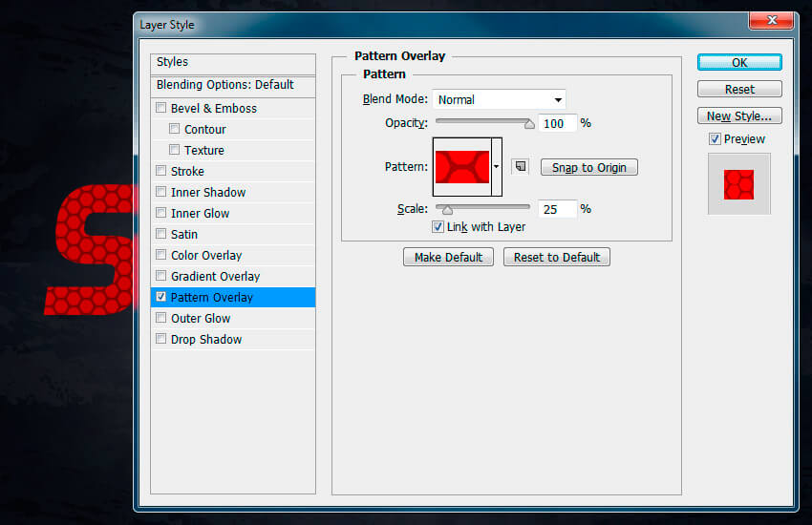Click the Scale slider handle

(447, 210)
